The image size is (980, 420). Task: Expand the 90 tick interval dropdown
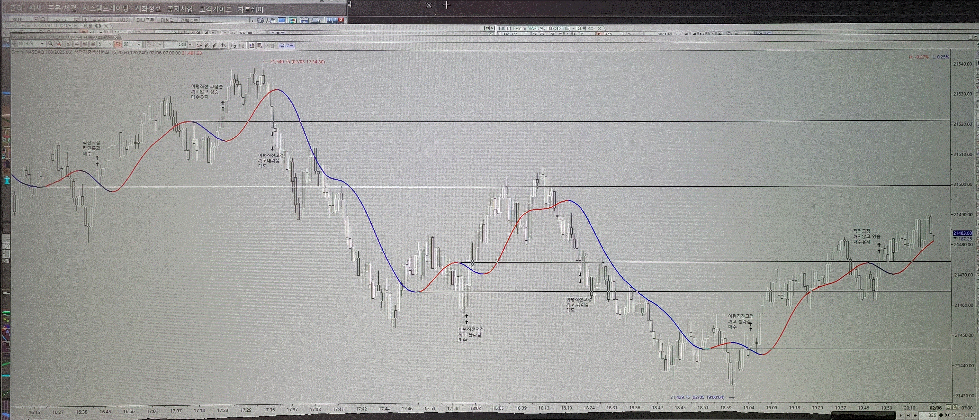pyautogui.click(x=139, y=45)
